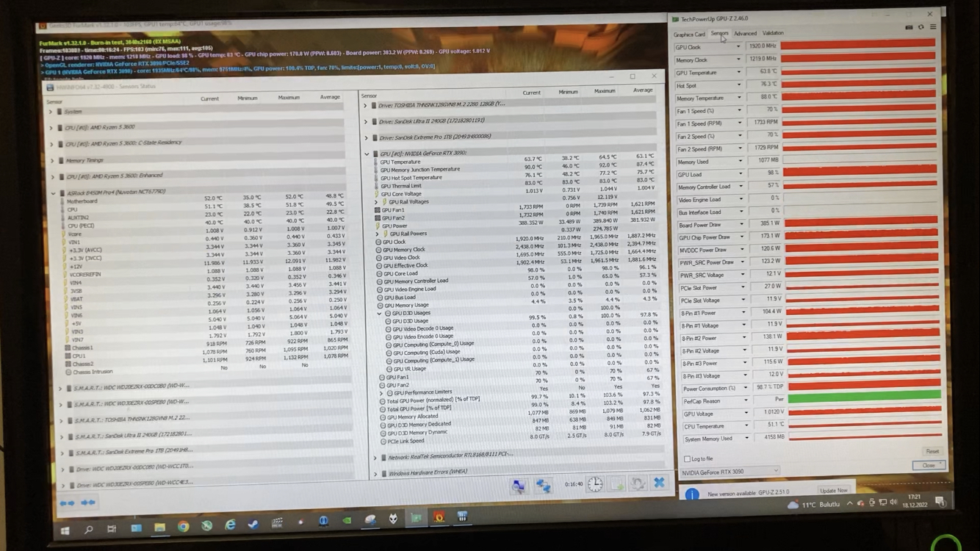980x551 pixels.
Task: Click FurMark orange taskbar icon
Action: [439, 518]
